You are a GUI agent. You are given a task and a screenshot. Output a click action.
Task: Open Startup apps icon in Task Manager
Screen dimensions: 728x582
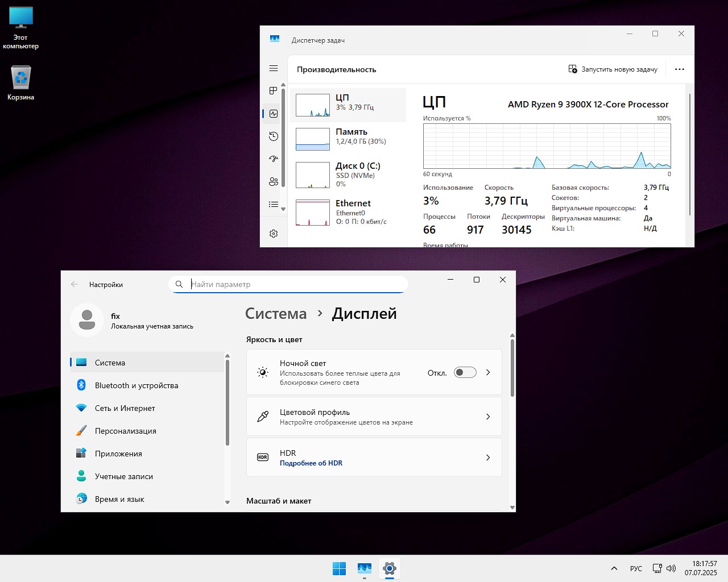274,159
